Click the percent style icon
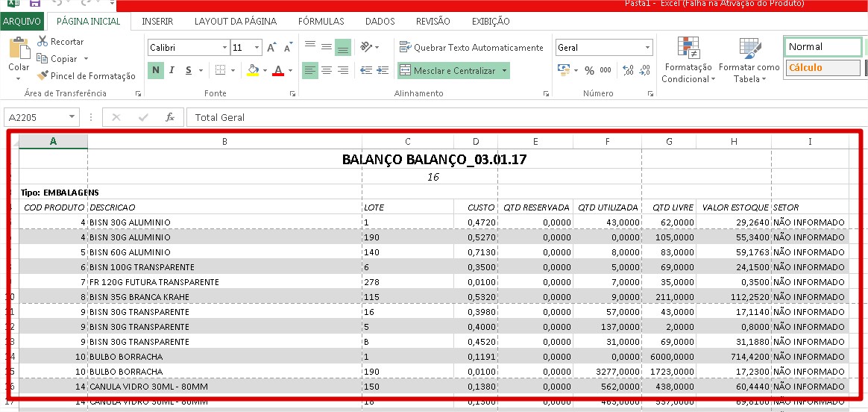868x412 pixels. coord(589,71)
